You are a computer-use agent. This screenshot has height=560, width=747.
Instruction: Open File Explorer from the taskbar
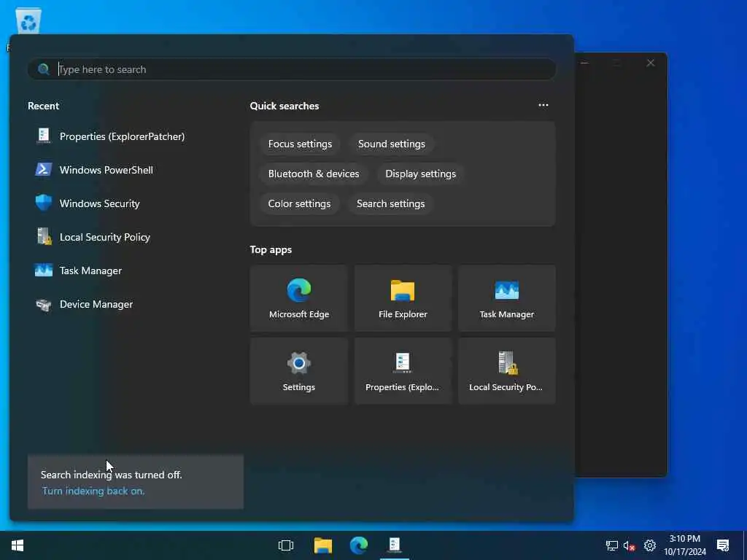(x=323, y=545)
